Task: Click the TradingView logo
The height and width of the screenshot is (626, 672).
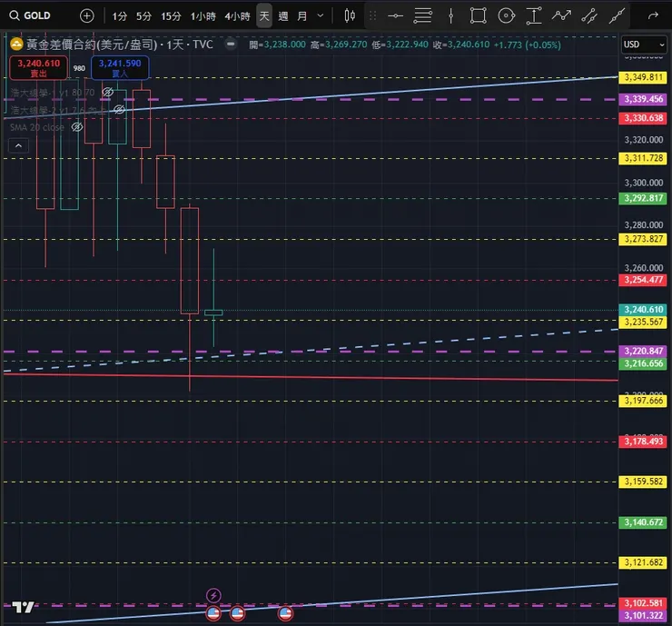Action: [23, 607]
